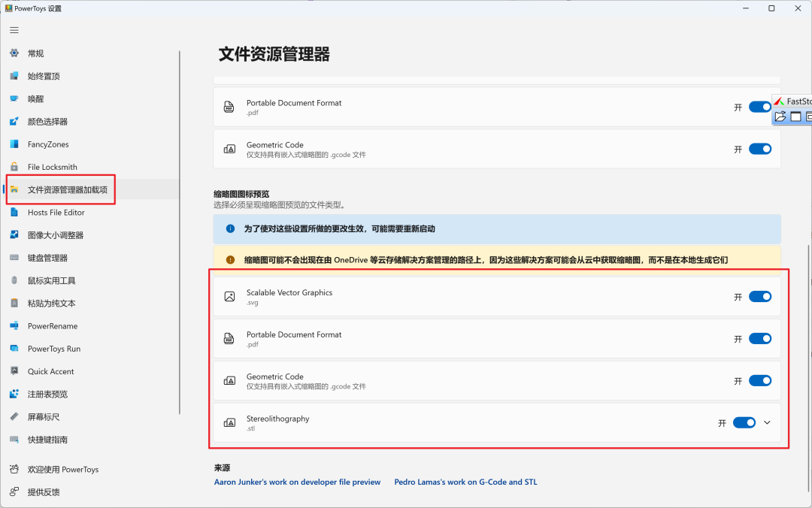The width and height of the screenshot is (812, 508).
Task: Click the PowerRename icon
Action: (14, 325)
